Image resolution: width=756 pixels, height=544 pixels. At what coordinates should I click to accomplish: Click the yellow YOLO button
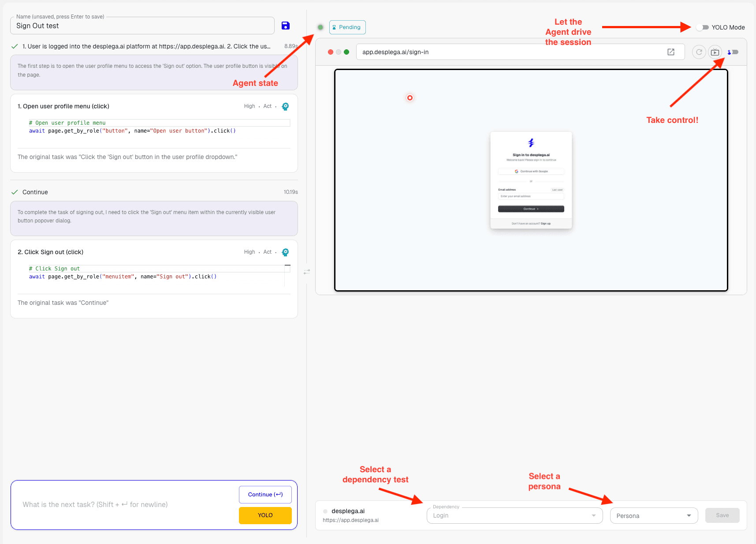265,515
